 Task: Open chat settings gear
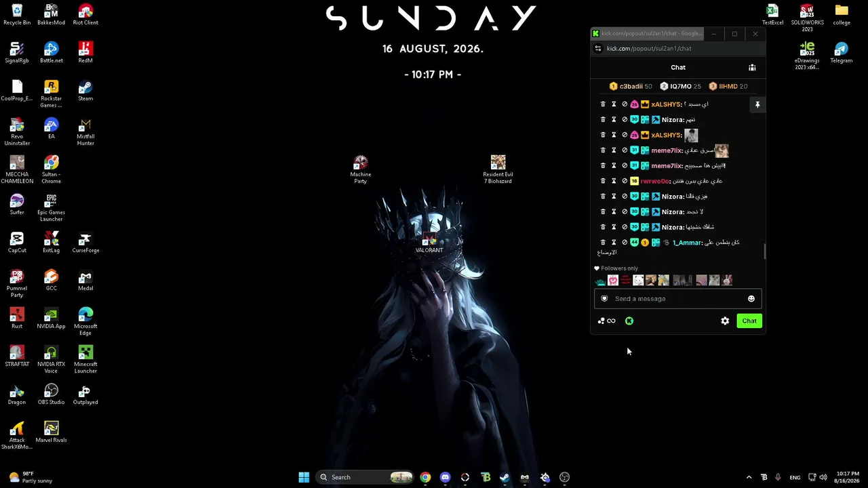(725, 321)
